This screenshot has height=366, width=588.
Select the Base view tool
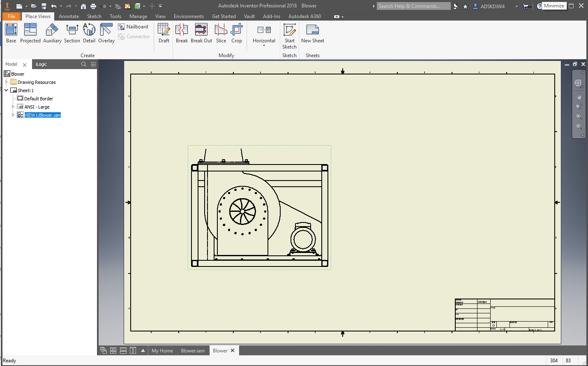click(11, 33)
